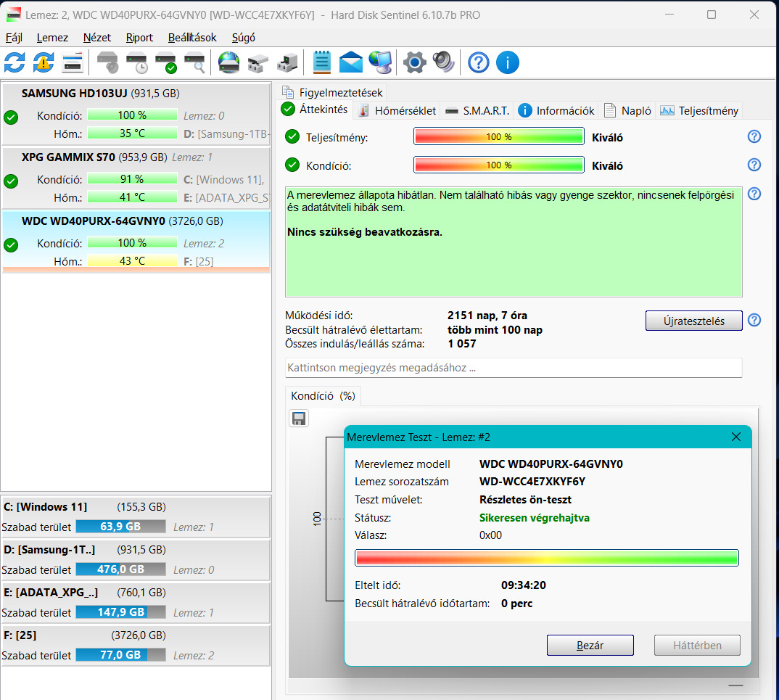This screenshot has height=700, width=779.
Task: Click help icon next to Kondíció bar
Action: (x=754, y=165)
